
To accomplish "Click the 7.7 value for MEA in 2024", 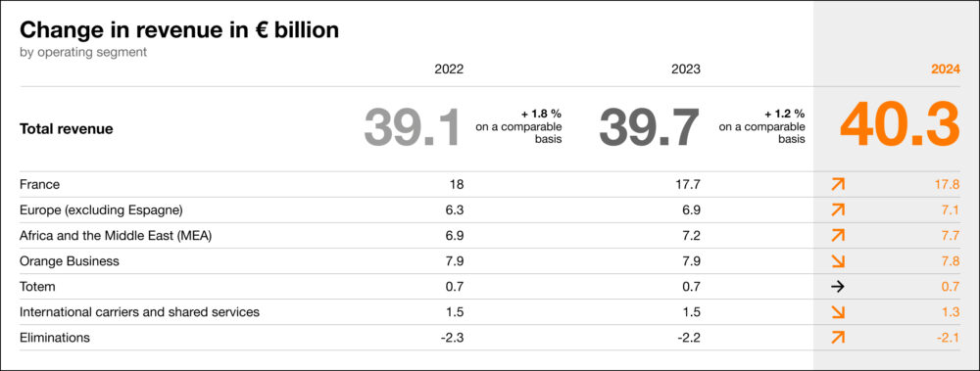I will coord(951,236).
